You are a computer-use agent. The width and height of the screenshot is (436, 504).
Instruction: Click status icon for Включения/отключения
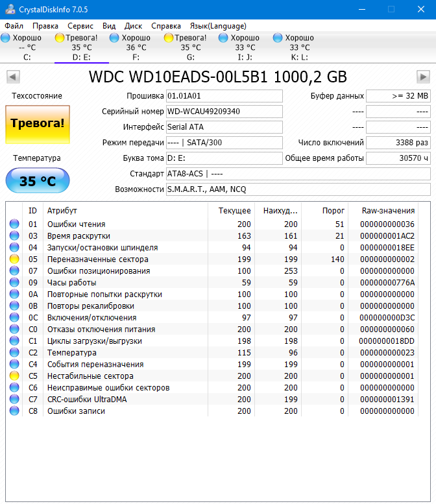point(14,318)
